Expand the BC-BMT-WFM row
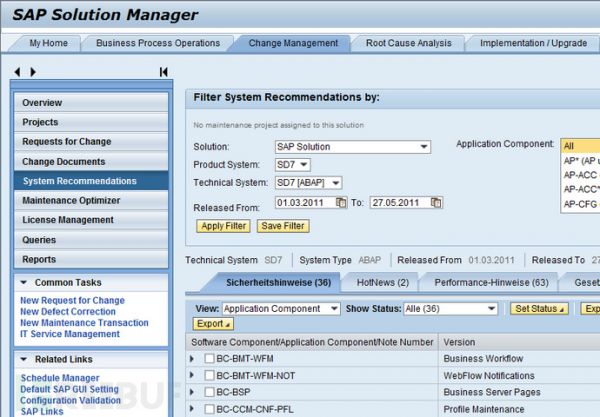The height and width of the screenshot is (417, 600). coord(193,358)
